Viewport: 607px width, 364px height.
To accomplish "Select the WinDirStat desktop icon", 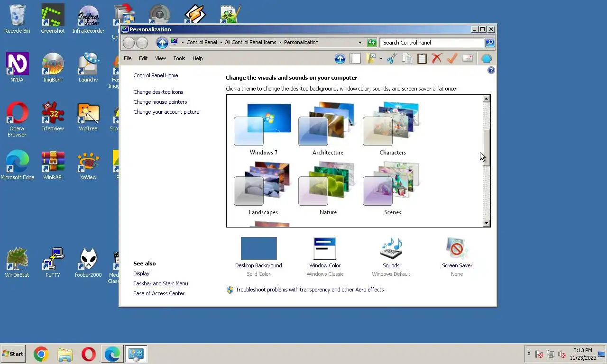I will (17, 263).
